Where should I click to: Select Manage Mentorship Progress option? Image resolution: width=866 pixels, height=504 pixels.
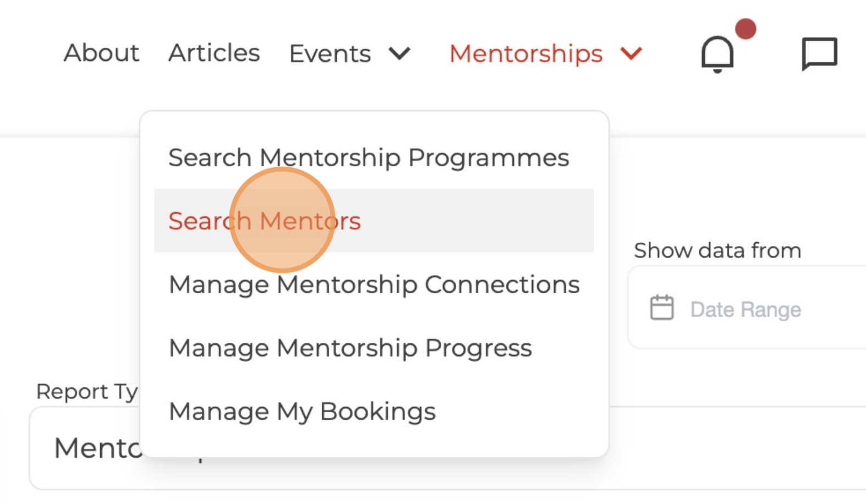pyautogui.click(x=350, y=348)
